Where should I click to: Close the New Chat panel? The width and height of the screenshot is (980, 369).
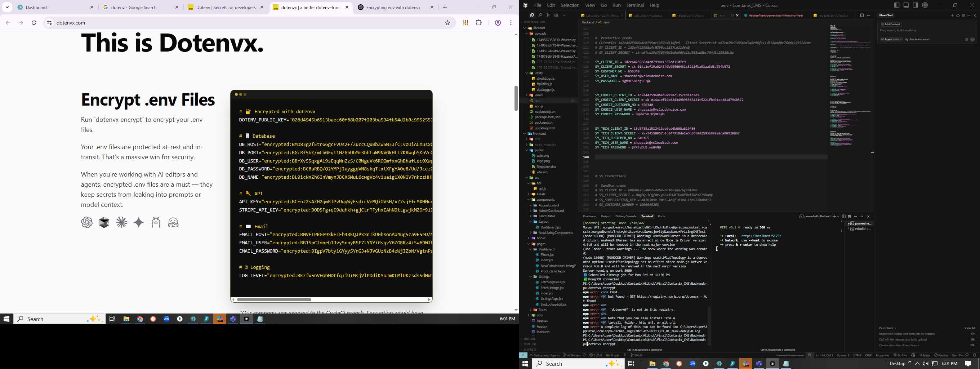[x=975, y=15]
